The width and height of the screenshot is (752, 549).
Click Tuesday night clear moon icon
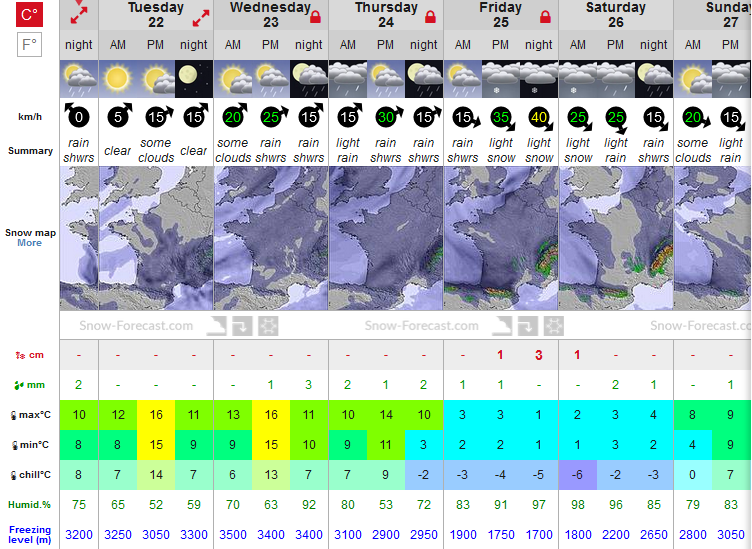pos(194,79)
